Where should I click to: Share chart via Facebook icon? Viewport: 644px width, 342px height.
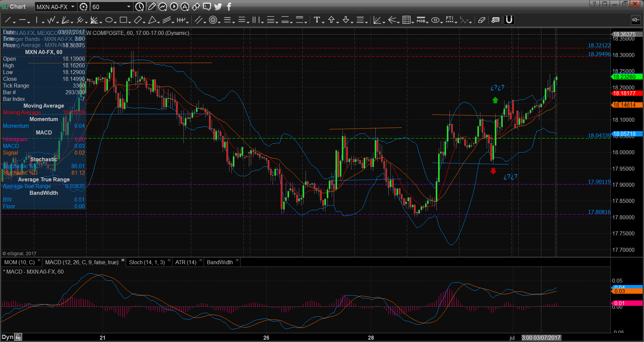coord(229,7)
